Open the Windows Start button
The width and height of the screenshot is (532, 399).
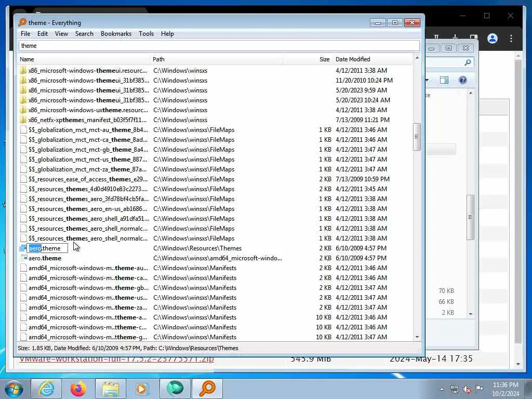(x=14, y=389)
